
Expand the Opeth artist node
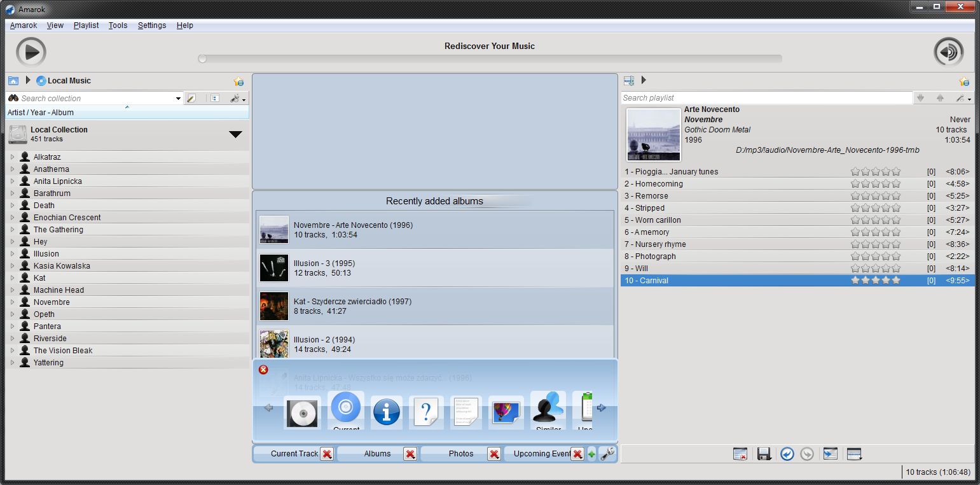tap(12, 314)
